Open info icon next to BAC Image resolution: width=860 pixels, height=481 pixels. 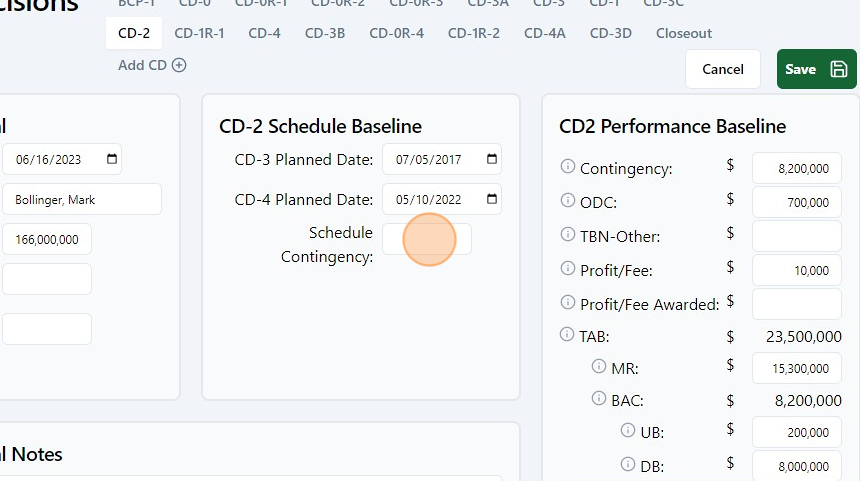point(599,398)
